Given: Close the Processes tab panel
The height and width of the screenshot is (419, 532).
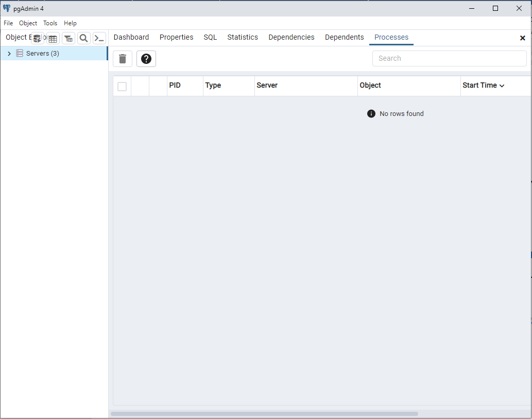Looking at the screenshot, I should [522, 38].
